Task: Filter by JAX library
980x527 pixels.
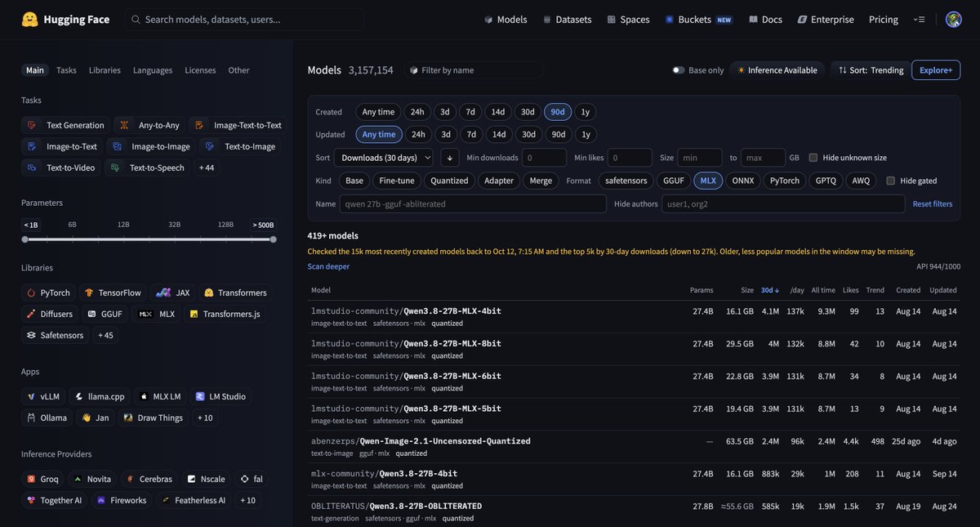Action: pyautogui.click(x=173, y=293)
